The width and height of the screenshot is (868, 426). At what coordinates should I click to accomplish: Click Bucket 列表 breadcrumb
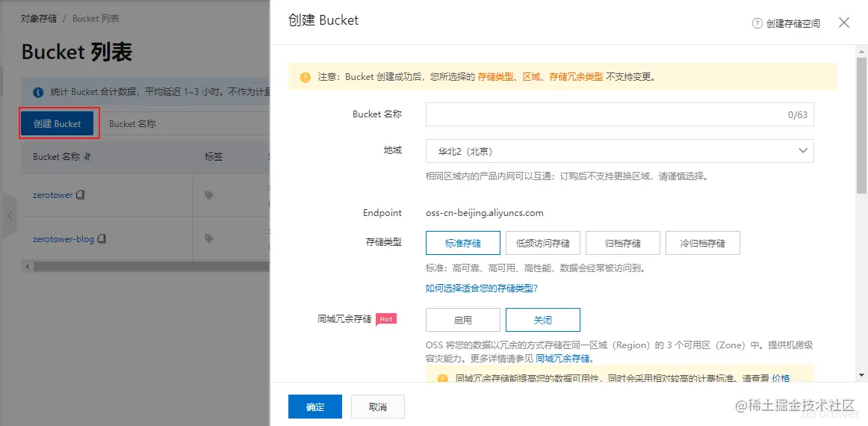tap(95, 18)
